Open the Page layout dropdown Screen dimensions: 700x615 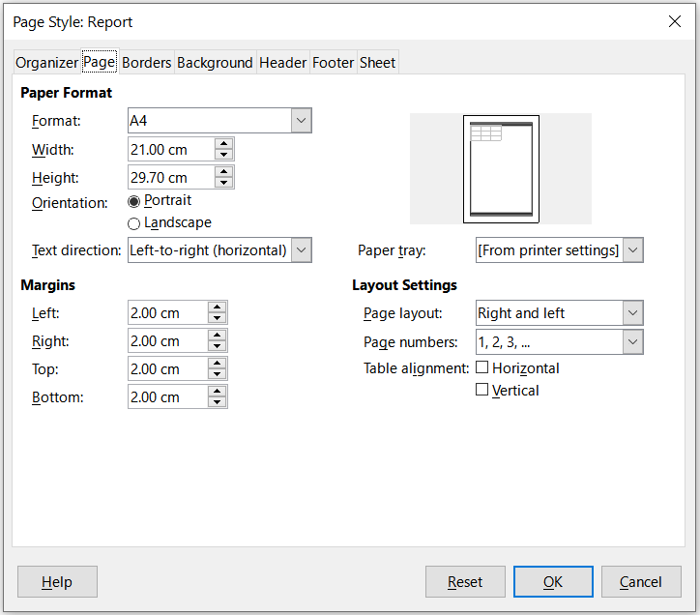[560, 313]
